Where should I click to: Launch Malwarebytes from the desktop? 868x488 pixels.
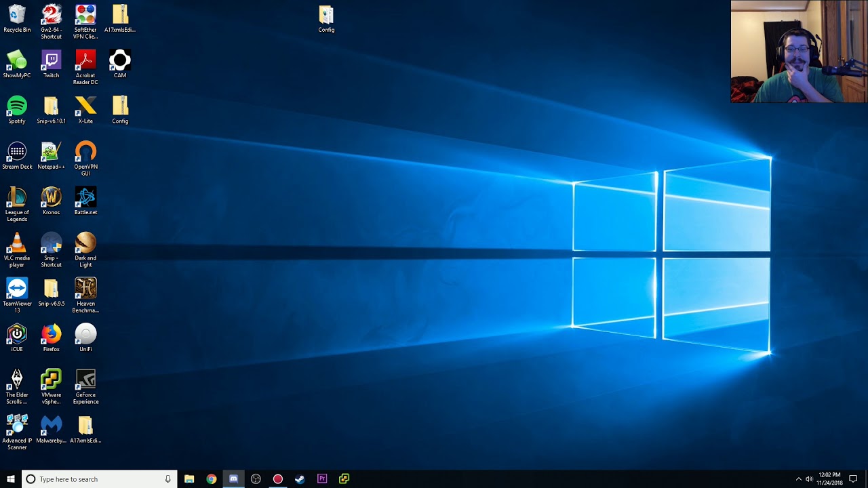pos(51,428)
